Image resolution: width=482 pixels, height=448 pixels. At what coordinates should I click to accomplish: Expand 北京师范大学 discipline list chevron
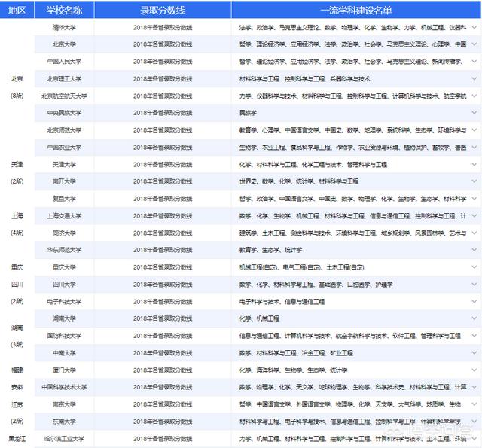coord(474,130)
